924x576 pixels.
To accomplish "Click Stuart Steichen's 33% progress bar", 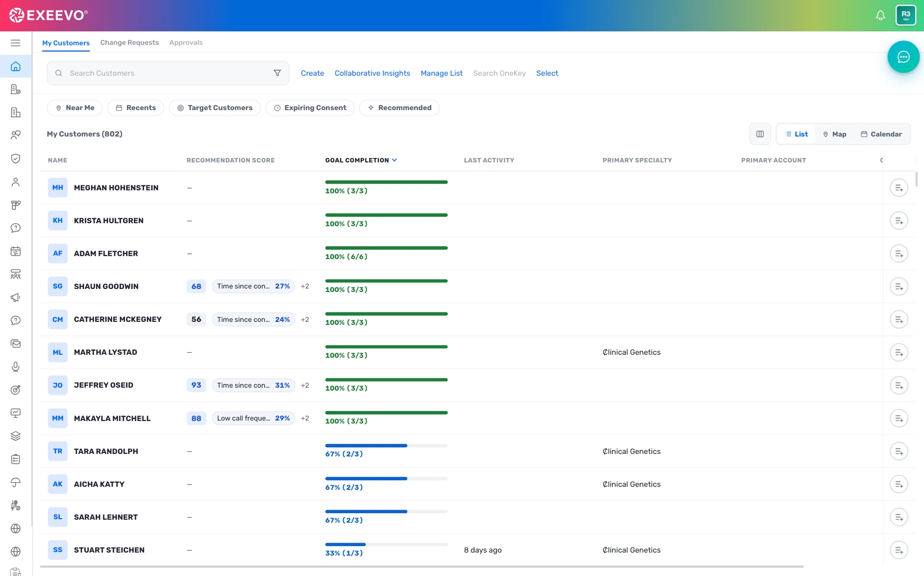I will coord(387,545).
